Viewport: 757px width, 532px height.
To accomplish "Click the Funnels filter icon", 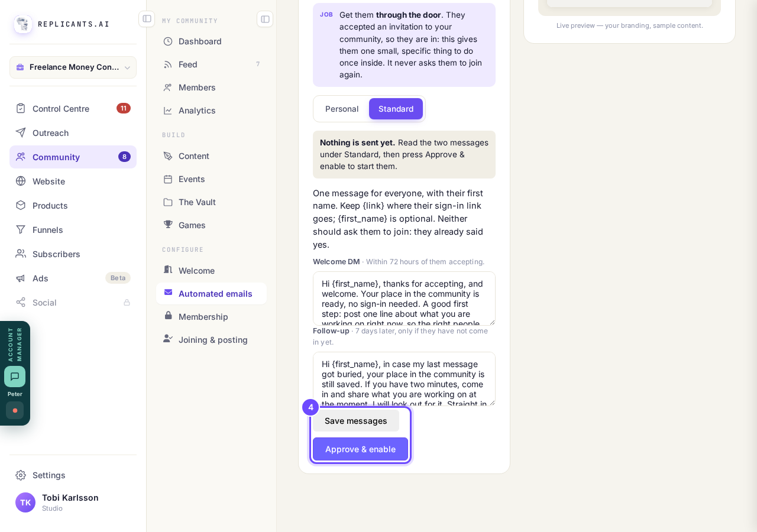I will click(x=21, y=229).
